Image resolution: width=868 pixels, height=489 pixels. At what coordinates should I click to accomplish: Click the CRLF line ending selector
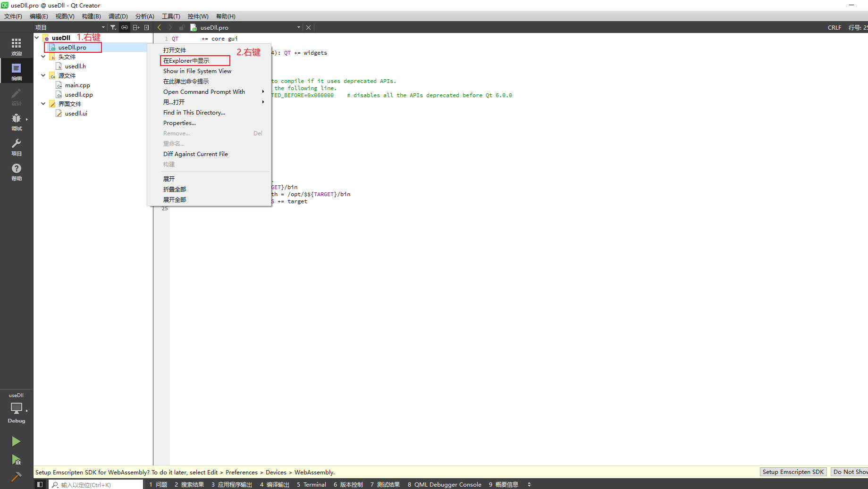[x=834, y=27]
